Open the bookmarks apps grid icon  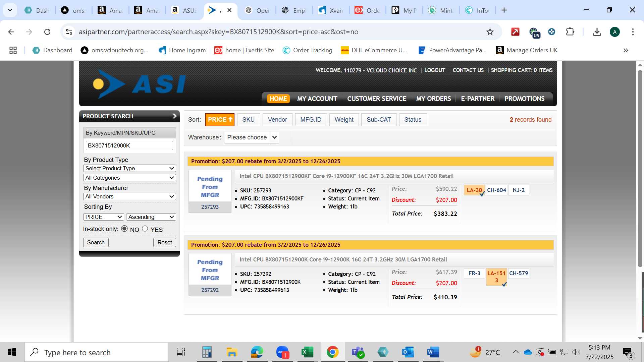click(x=13, y=50)
